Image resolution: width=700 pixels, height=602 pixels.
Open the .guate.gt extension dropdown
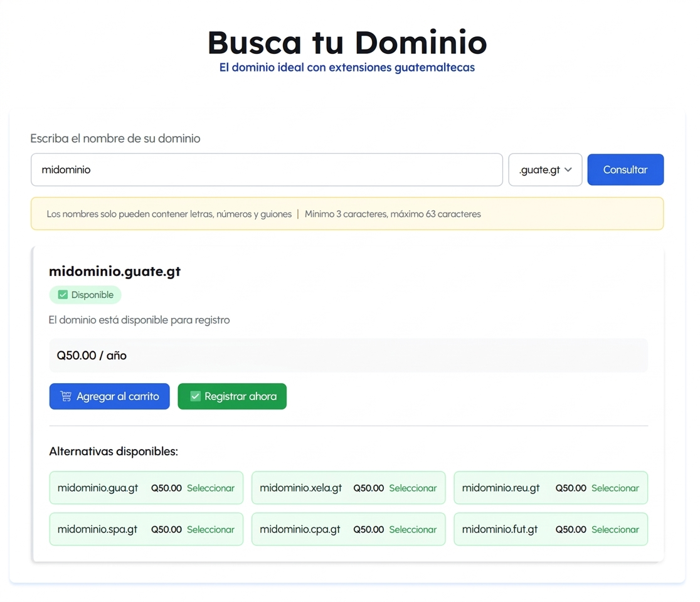point(544,170)
